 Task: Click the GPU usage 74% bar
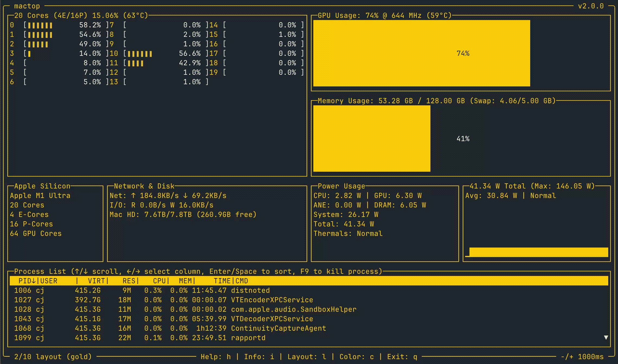(421, 53)
